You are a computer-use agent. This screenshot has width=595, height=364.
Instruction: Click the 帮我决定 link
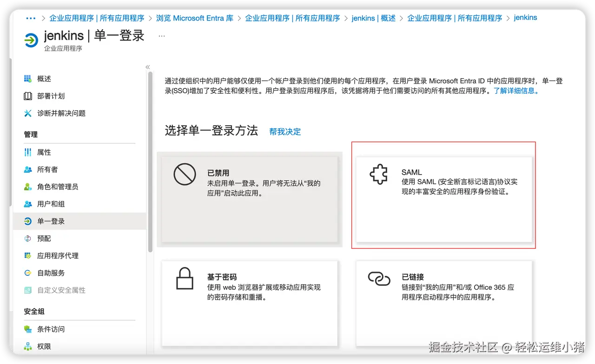(285, 132)
